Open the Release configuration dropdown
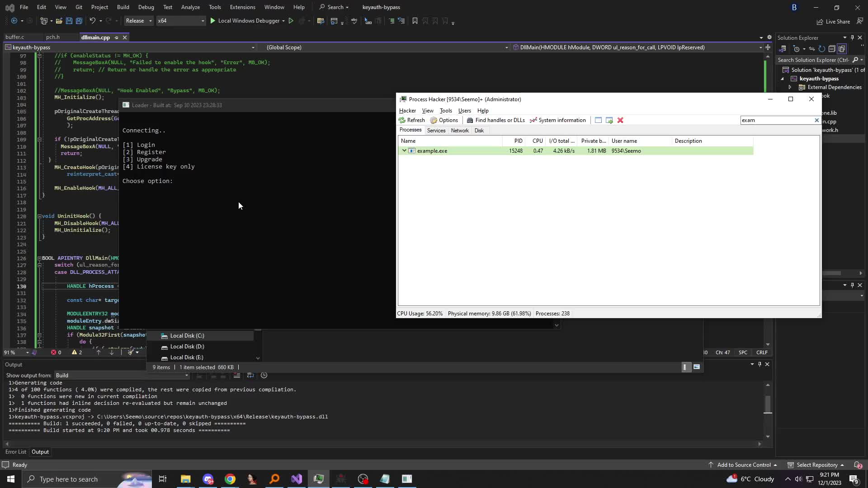The image size is (868, 488). click(x=139, y=21)
